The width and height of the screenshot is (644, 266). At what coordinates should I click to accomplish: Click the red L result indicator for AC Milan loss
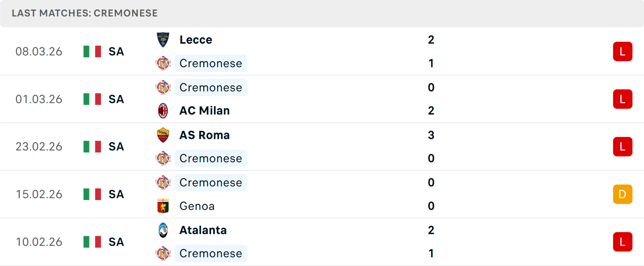pyautogui.click(x=623, y=99)
